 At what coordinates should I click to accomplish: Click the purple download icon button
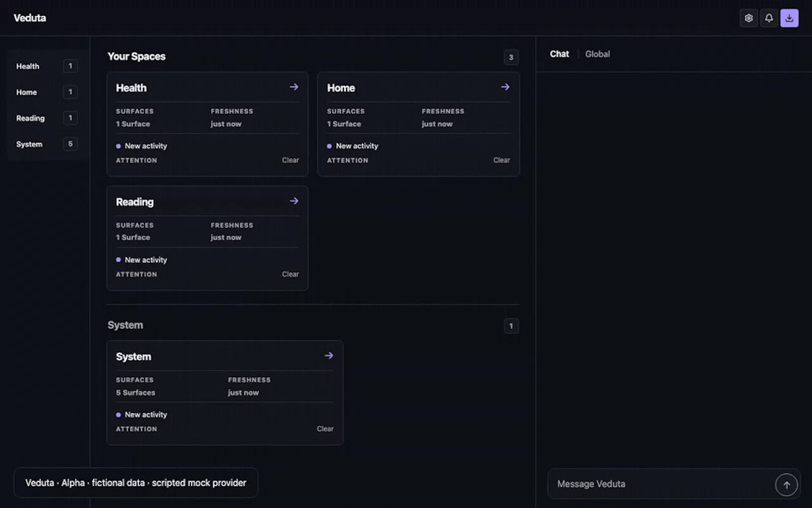[x=789, y=18]
